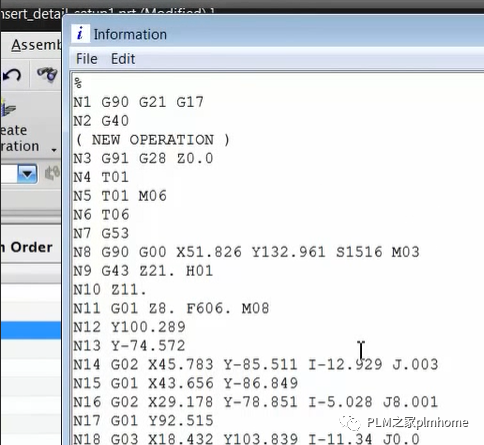Click the line 'N5 T01 M06'
Screen dimensions: 484x445
click(x=120, y=196)
